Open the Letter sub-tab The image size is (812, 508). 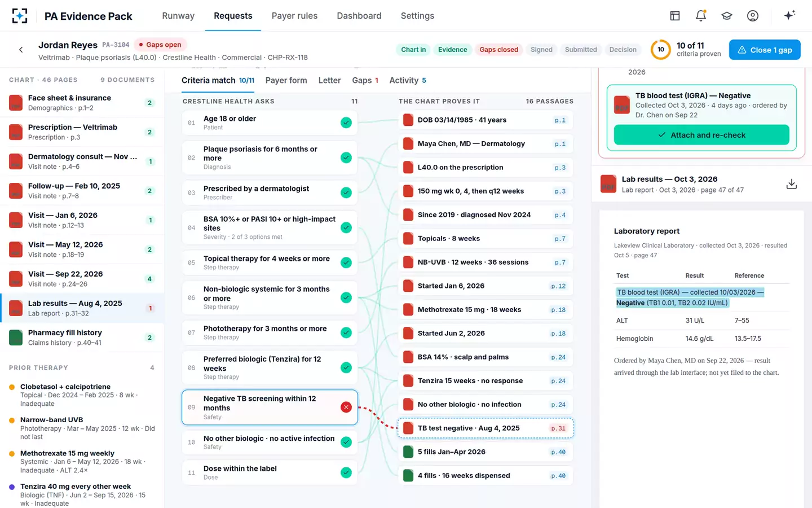tap(329, 80)
